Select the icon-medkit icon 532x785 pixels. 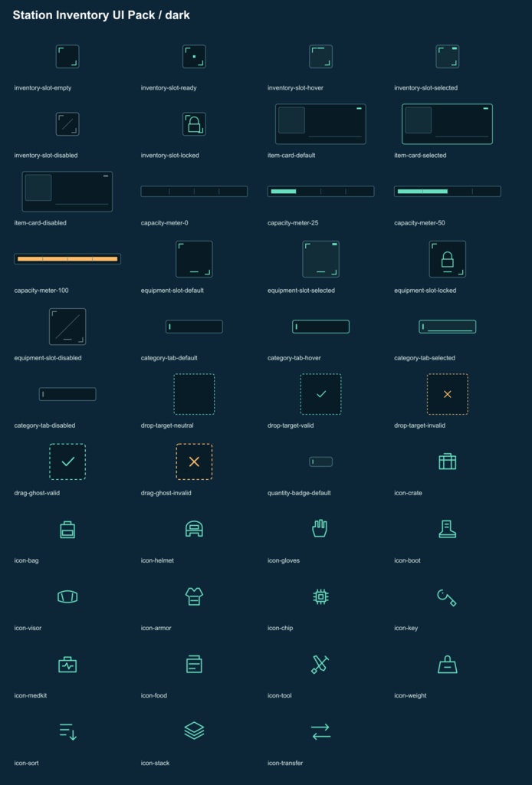[x=67, y=665]
